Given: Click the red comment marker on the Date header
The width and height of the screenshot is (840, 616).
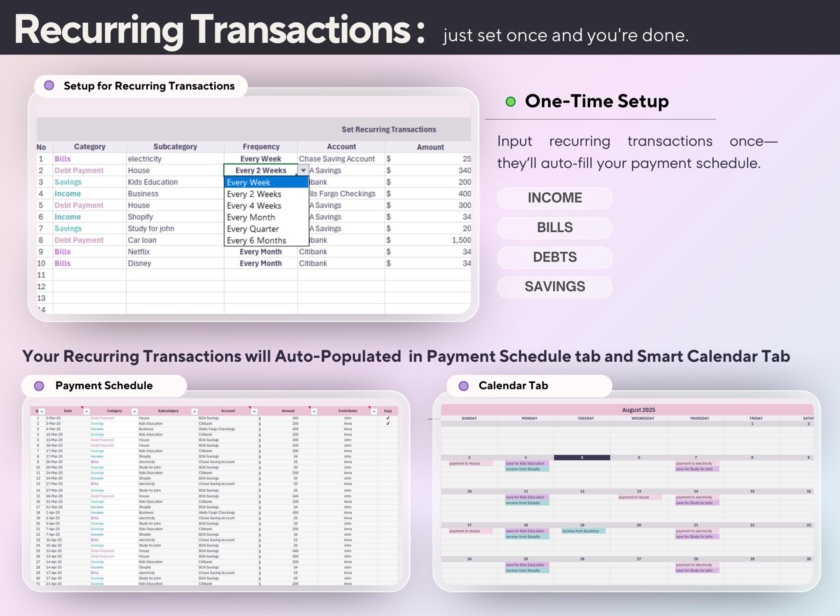Looking at the screenshot, I should 81,408.
